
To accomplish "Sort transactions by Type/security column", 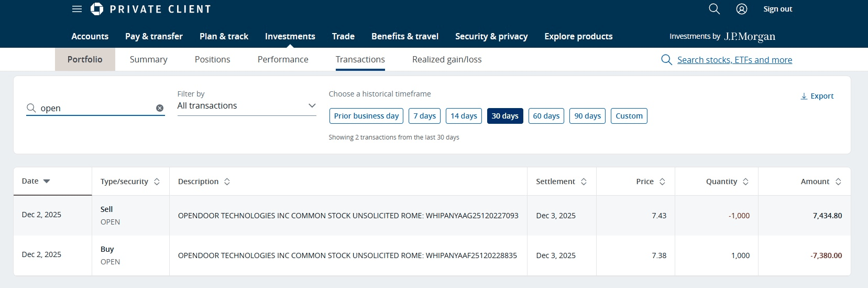I will point(157,182).
